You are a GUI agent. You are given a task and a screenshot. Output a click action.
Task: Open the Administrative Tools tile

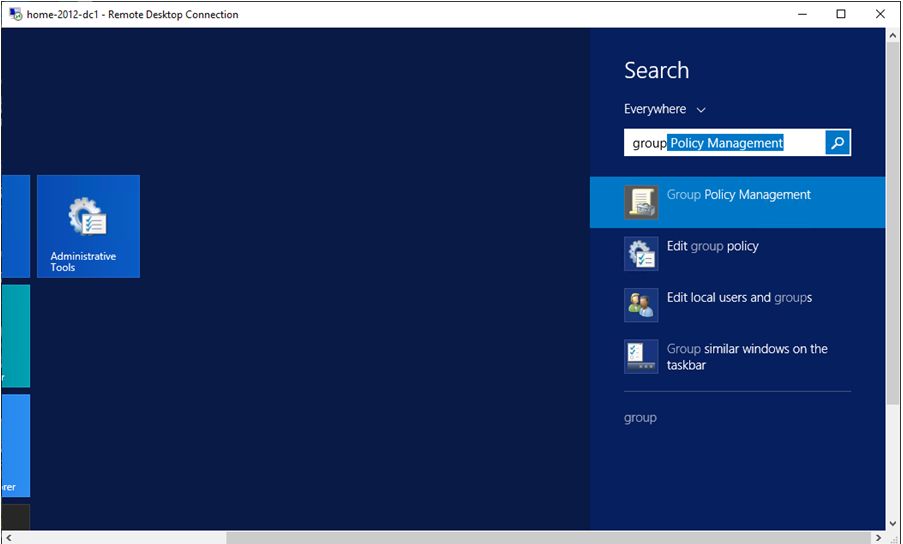[x=88, y=226]
